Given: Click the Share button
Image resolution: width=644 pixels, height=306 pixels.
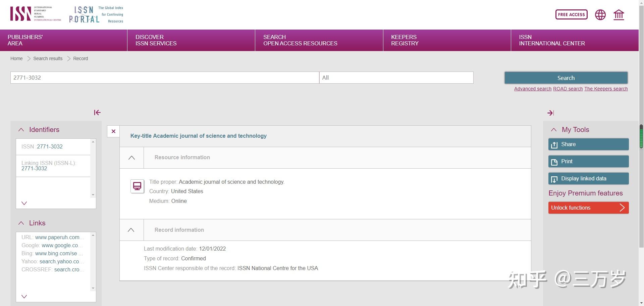Looking at the screenshot, I should pyautogui.click(x=589, y=144).
